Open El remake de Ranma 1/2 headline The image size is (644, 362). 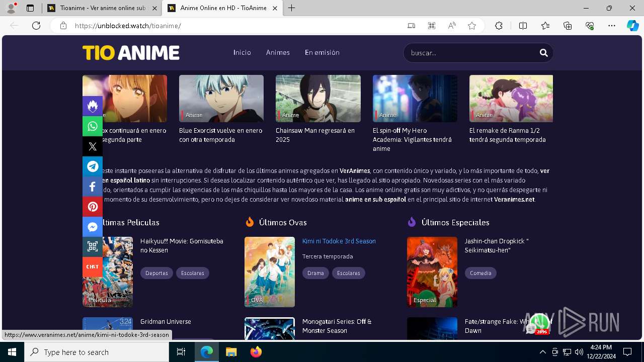507,135
